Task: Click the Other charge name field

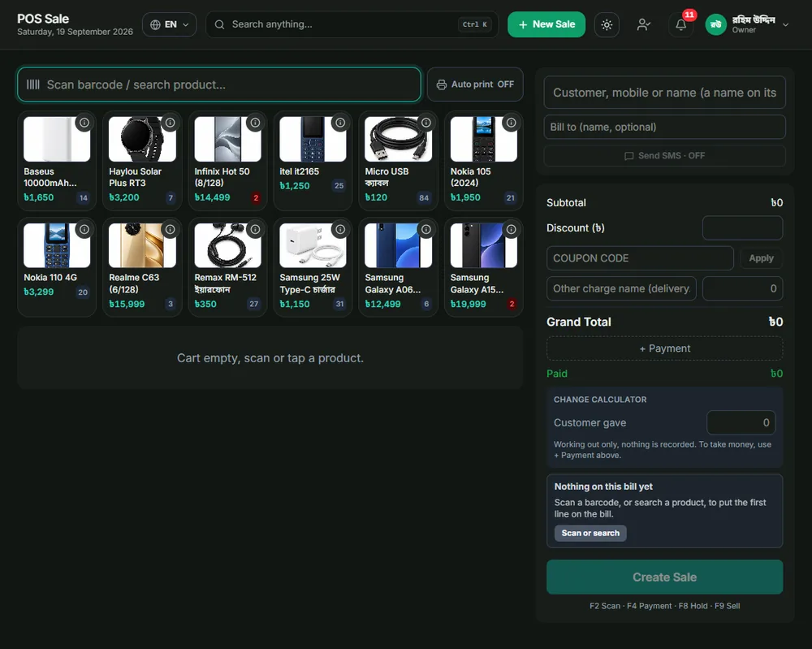Action: click(621, 288)
